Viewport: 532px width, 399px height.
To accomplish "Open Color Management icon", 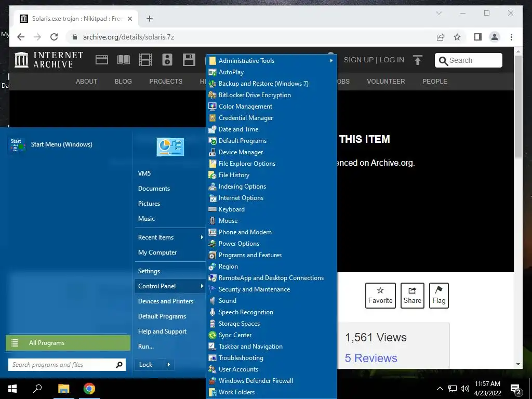I will pos(212,107).
